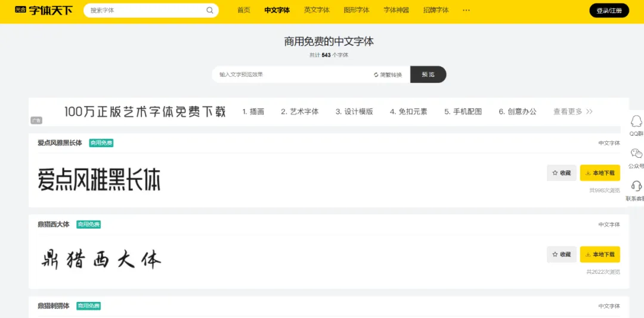Open the 鼎猎西大体 font title link
Image resolution: width=644 pixels, height=318 pixels.
click(54, 225)
